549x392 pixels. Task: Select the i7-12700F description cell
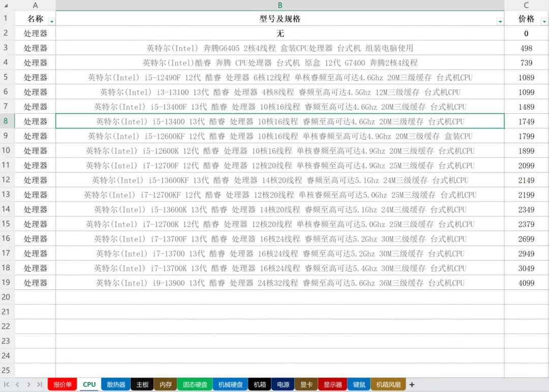click(x=280, y=166)
